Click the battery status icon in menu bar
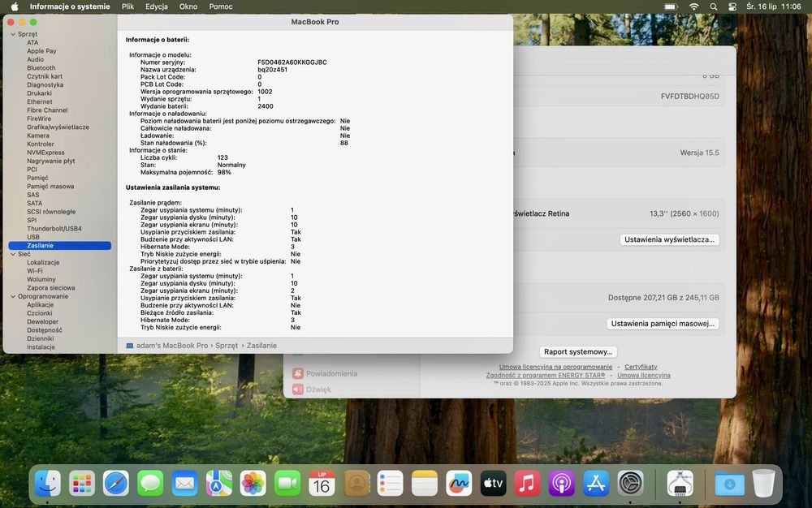The image size is (812, 508). (672, 6)
